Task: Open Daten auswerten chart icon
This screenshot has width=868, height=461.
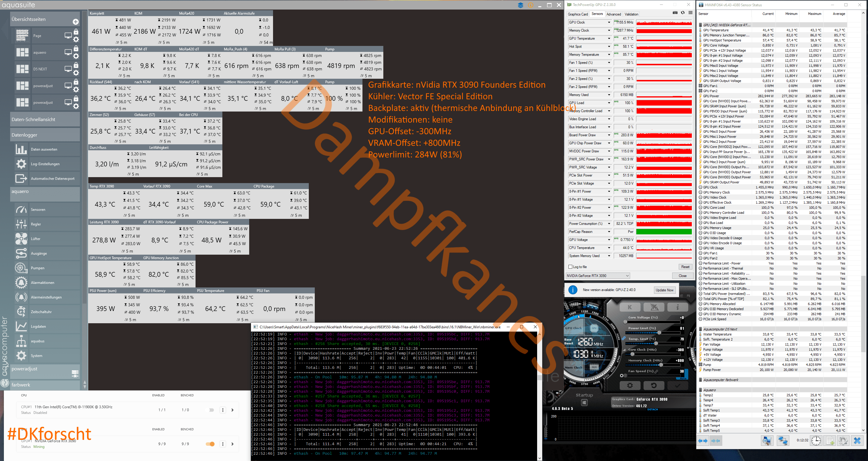Action: (21, 149)
